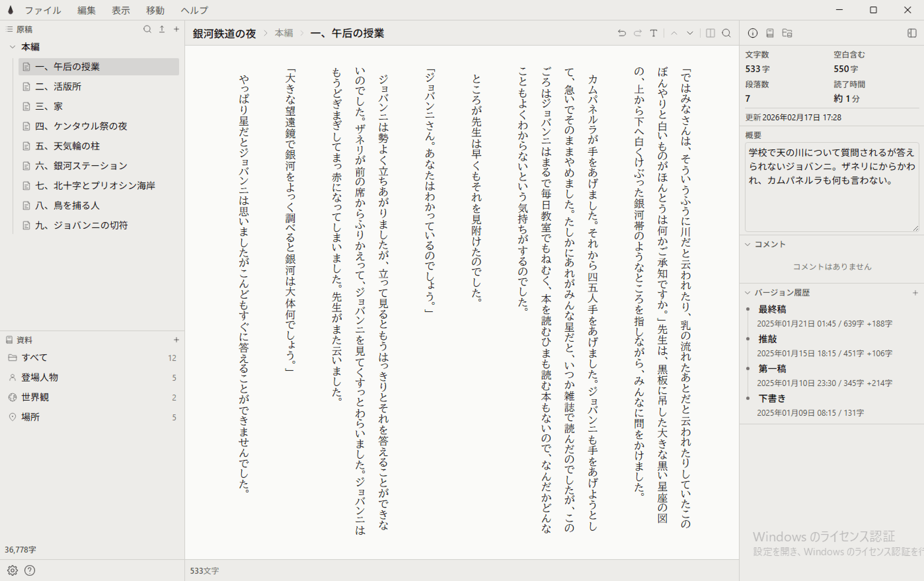The width and height of the screenshot is (924, 581).
Task: Open the ファイル menu
Action: click(x=43, y=10)
